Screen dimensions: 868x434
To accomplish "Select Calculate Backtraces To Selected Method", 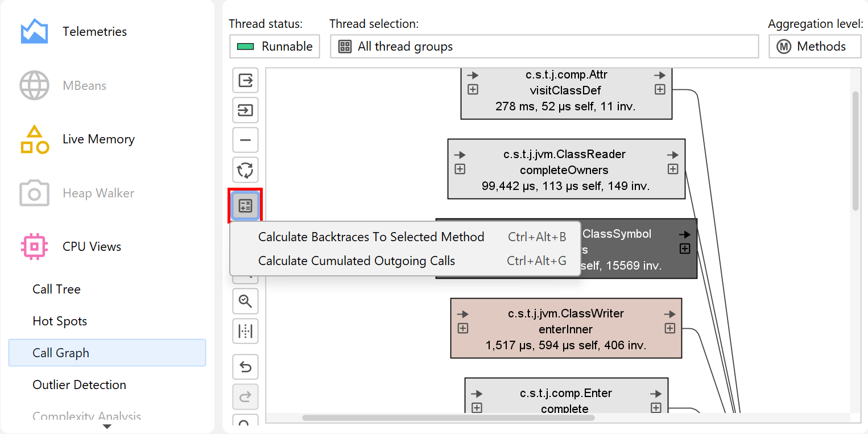I will (x=371, y=237).
